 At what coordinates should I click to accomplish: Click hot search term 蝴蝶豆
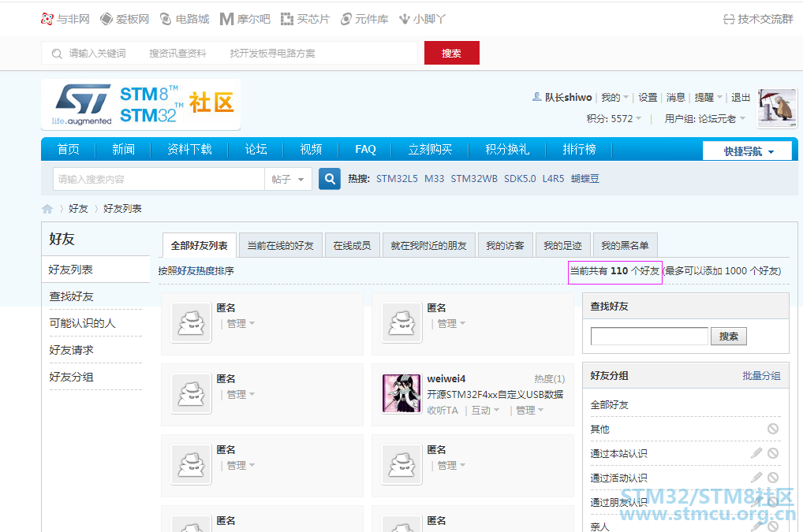coord(585,179)
